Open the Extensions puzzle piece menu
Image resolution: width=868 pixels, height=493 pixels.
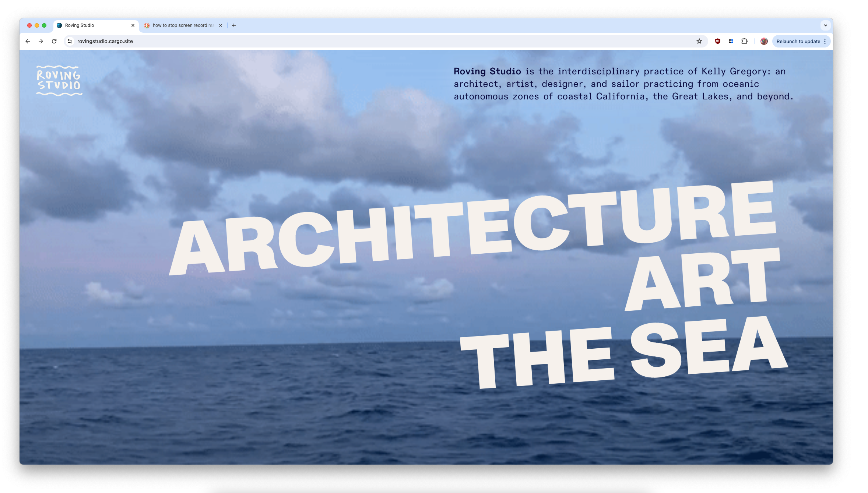click(x=744, y=41)
